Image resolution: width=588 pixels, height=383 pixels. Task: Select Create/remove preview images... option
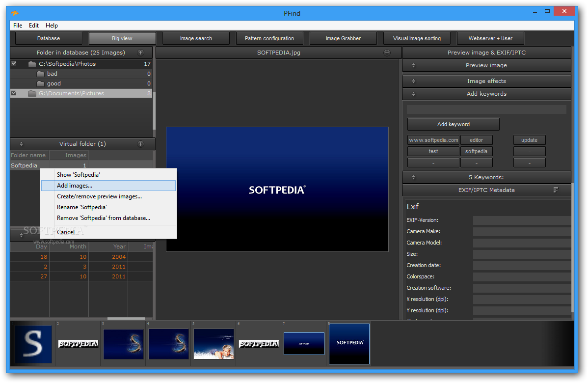coord(108,196)
